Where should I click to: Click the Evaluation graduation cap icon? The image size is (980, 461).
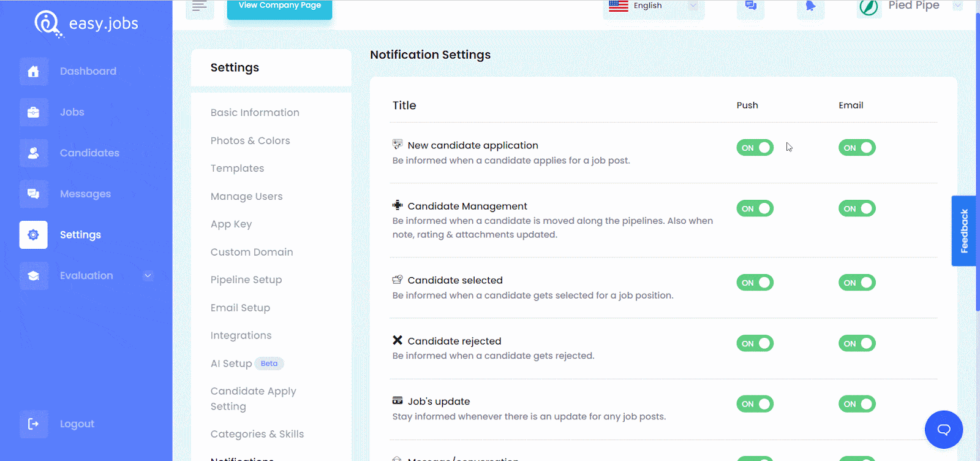pos(34,276)
